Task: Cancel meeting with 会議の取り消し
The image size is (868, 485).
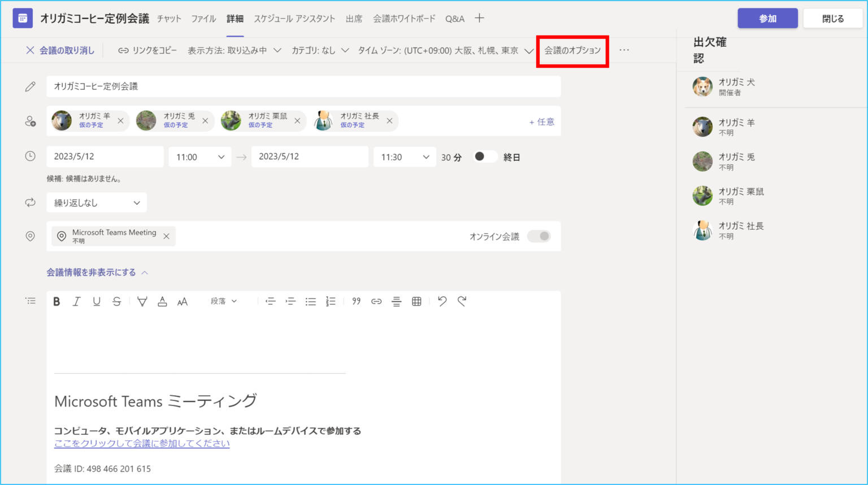Action: pos(60,50)
